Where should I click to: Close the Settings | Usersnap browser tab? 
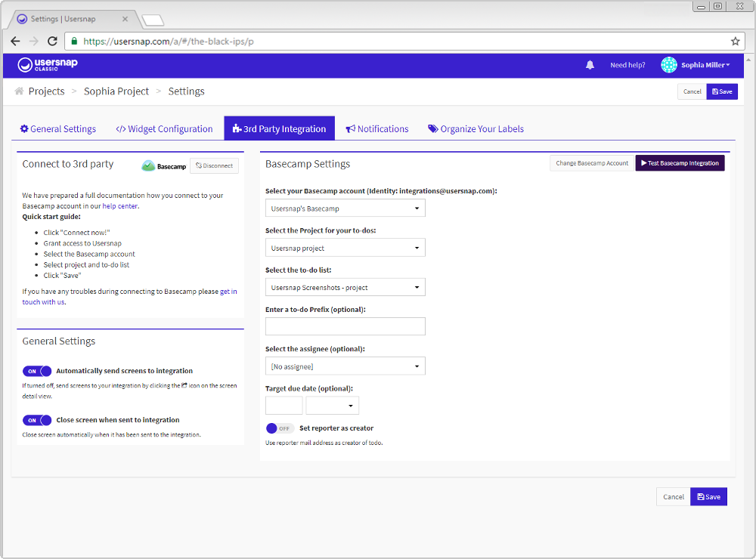125,19
